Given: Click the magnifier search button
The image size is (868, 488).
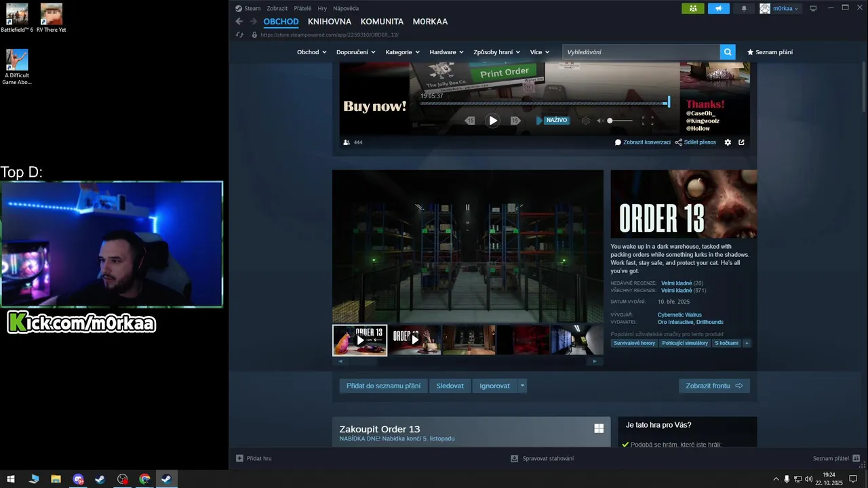Looking at the screenshot, I should tap(728, 52).
